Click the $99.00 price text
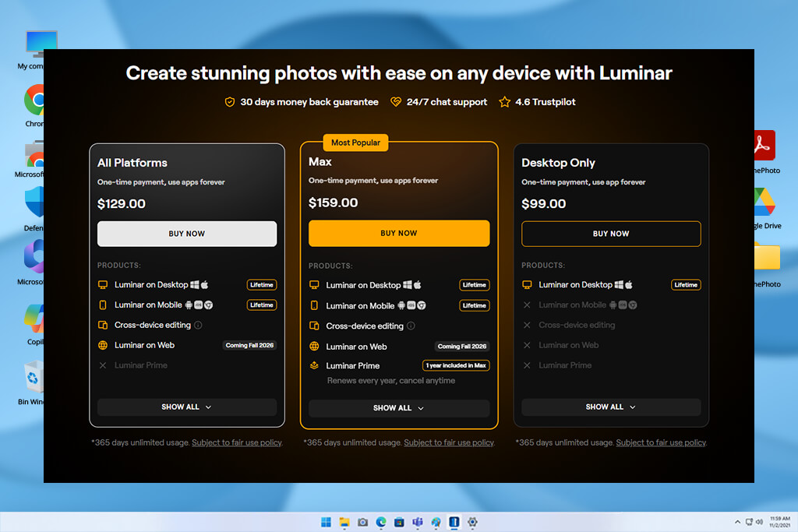The height and width of the screenshot is (532, 798). [x=543, y=203]
